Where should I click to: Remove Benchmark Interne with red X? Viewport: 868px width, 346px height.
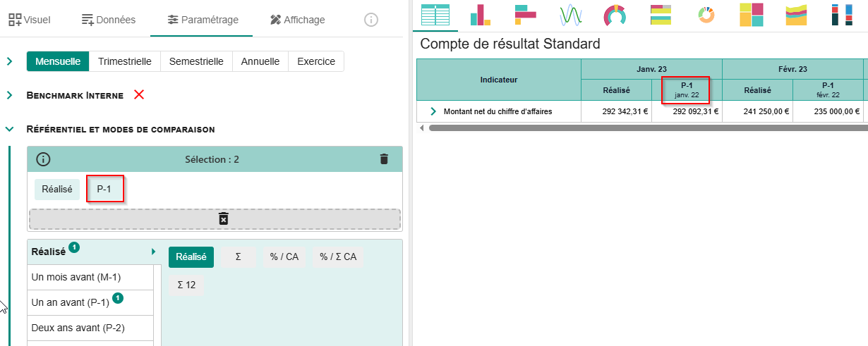tap(139, 94)
